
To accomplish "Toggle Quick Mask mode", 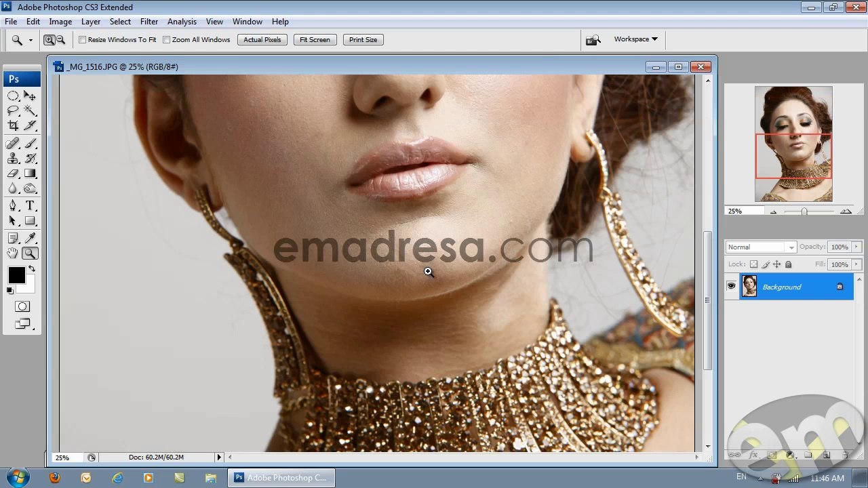I will [x=22, y=306].
